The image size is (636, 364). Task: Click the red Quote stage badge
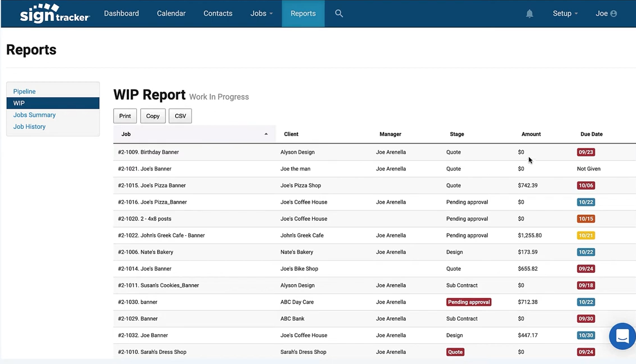click(x=455, y=352)
